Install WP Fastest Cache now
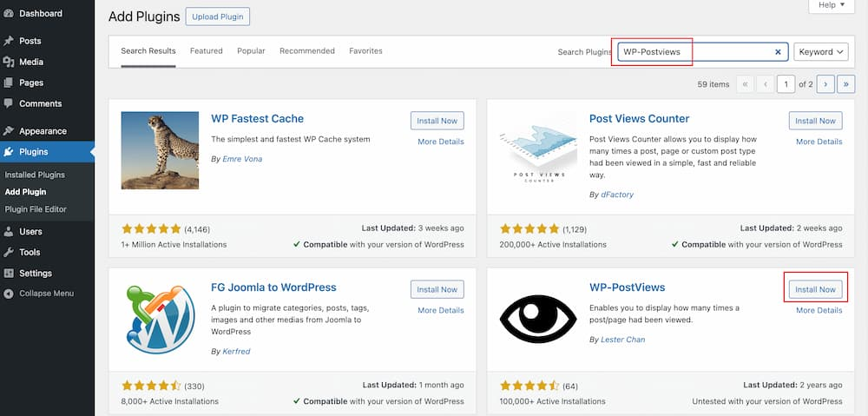This screenshot has width=868, height=416. (x=437, y=121)
